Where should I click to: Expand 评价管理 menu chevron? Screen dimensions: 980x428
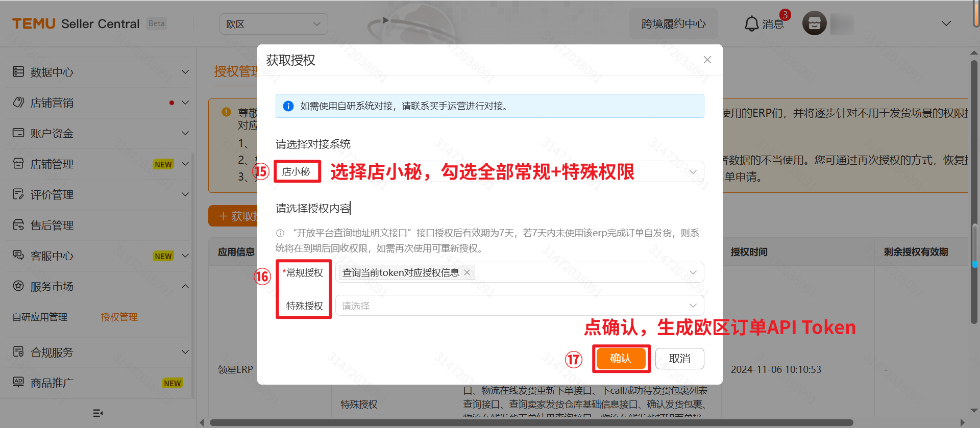(185, 194)
